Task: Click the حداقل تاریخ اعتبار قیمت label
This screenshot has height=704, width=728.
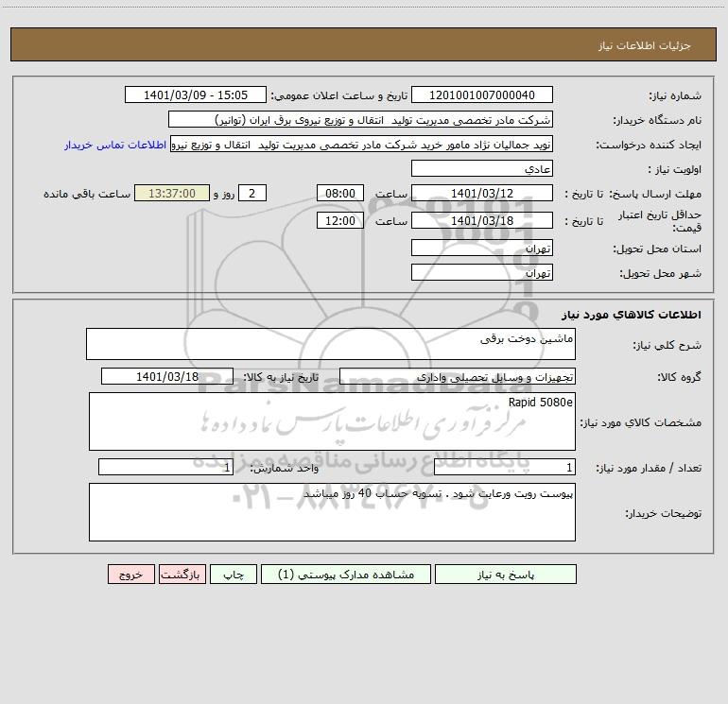Action: click(659, 221)
